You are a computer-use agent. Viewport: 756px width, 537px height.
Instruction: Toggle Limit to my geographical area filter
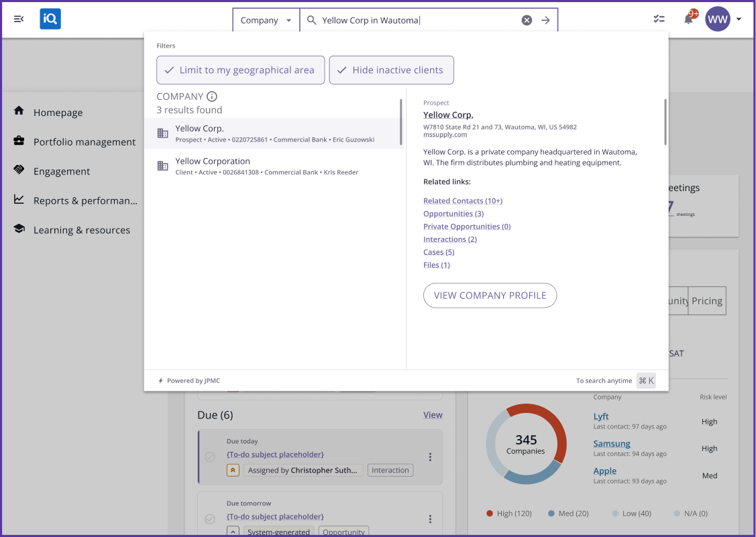click(x=240, y=70)
